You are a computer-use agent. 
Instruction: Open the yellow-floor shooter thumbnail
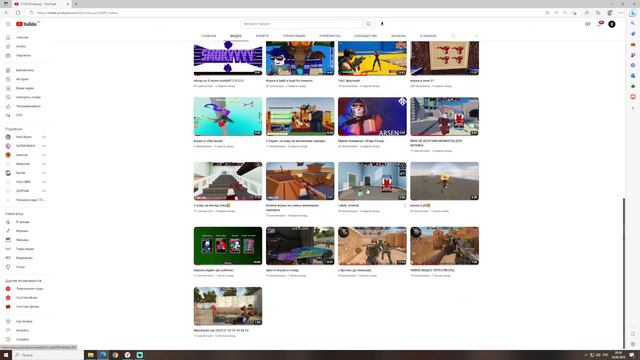[x=372, y=58]
